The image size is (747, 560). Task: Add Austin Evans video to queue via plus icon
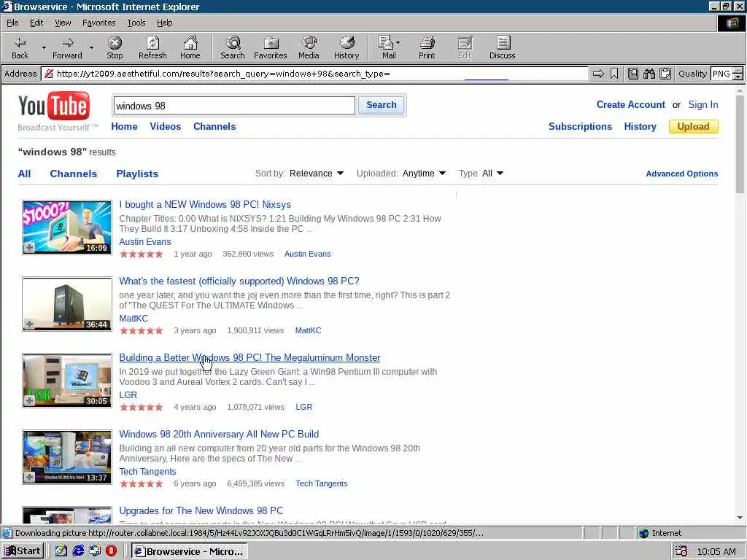29,248
